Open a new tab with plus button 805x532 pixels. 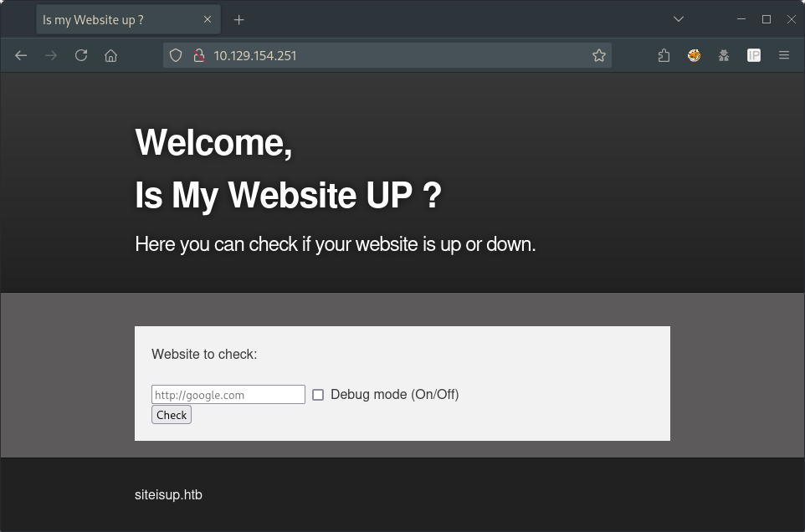pyautogui.click(x=239, y=20)
